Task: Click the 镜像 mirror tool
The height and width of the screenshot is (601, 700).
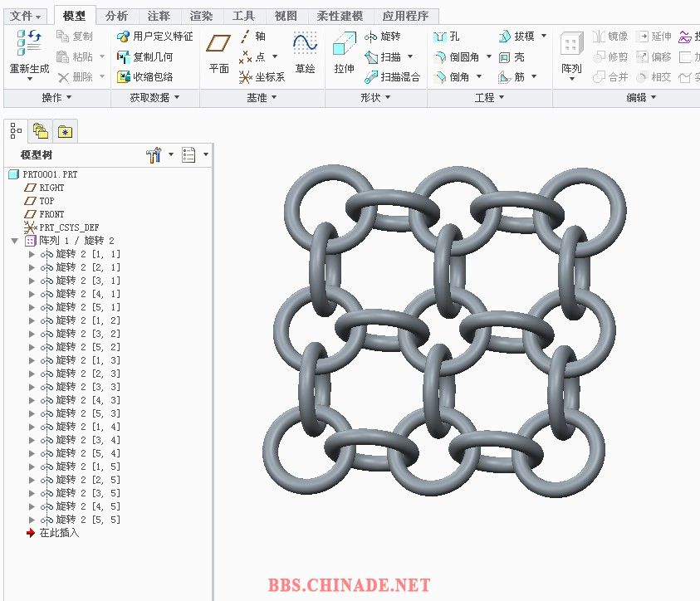Action: click(610, 37)
